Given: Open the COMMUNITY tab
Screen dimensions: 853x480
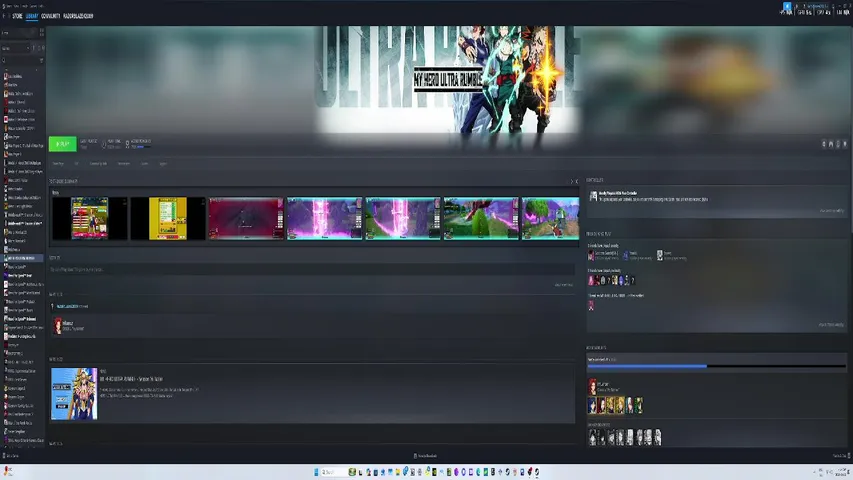Looking at the screenshot, I should click(x=51, y=16).
